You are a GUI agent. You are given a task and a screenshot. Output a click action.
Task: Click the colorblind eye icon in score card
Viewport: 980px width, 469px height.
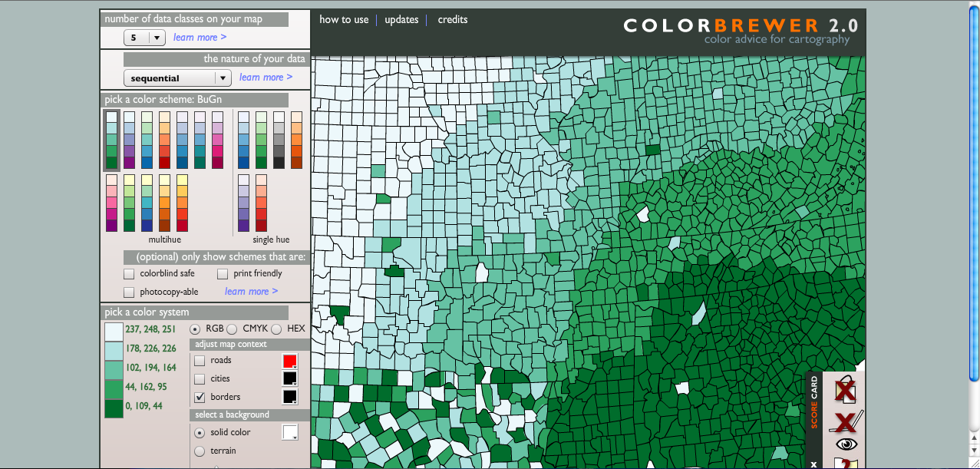point(846,444)
